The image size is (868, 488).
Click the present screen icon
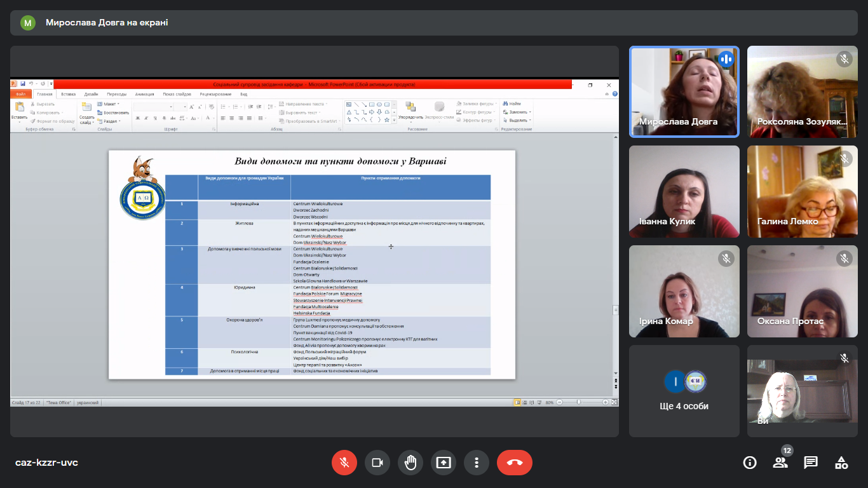tap(444, 463)
